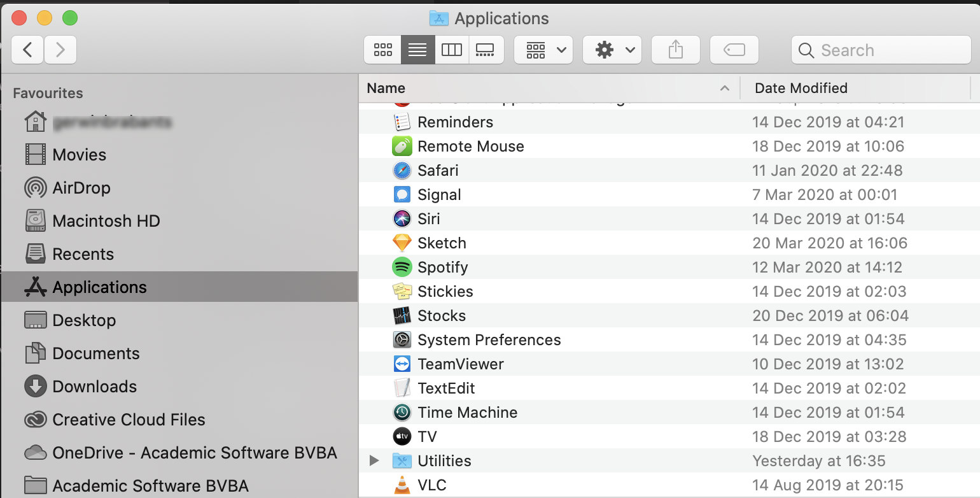980x498 pixels.
Task: Click the date 14 Aug 2019 at 20:15
Action: coord(828,485)
